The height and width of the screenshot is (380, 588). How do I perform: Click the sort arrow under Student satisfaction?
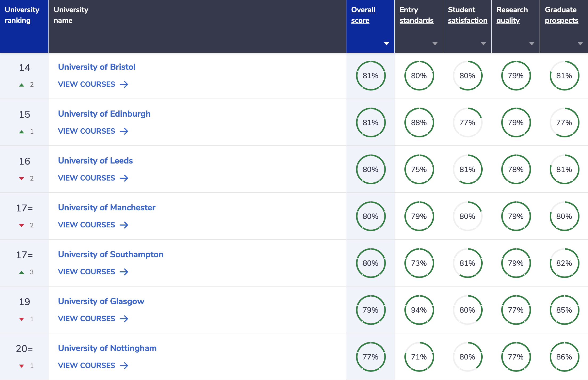click(483, 44)
